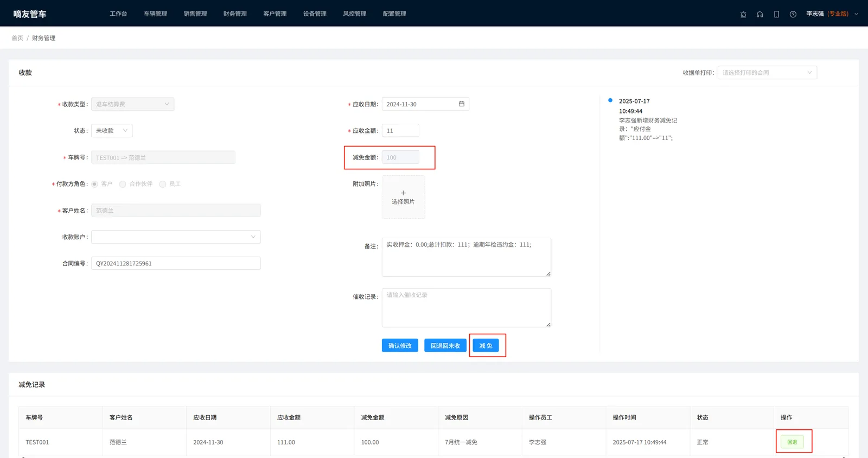
Task: Open the help question mark icon
Action: pyautogui.click(x=793, y=14)
